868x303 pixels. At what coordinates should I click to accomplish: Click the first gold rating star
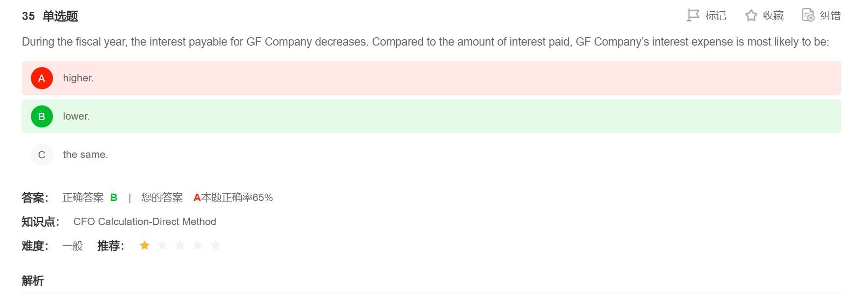tap(144, 245)
